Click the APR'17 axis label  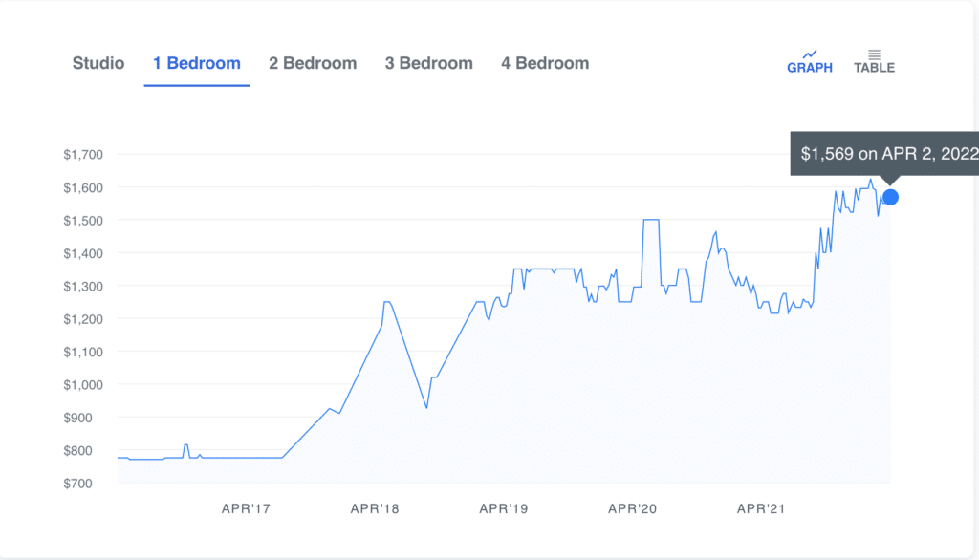tap(244, 508)
